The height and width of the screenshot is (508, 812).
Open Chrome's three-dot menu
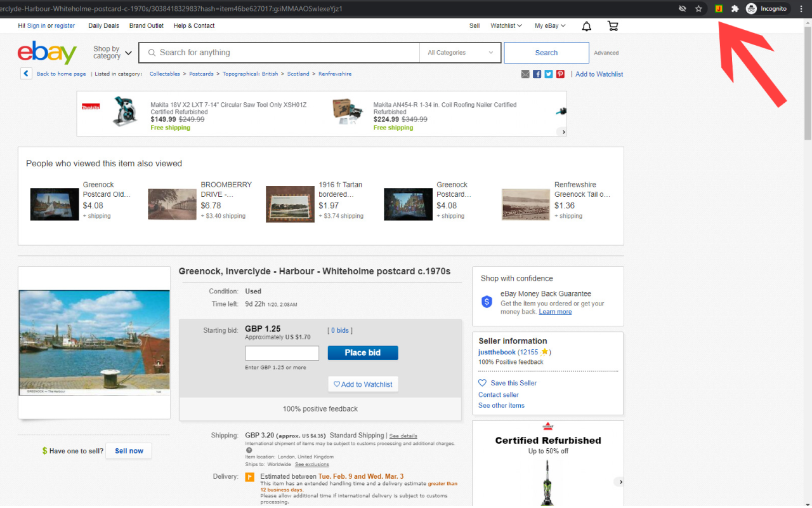801,9
